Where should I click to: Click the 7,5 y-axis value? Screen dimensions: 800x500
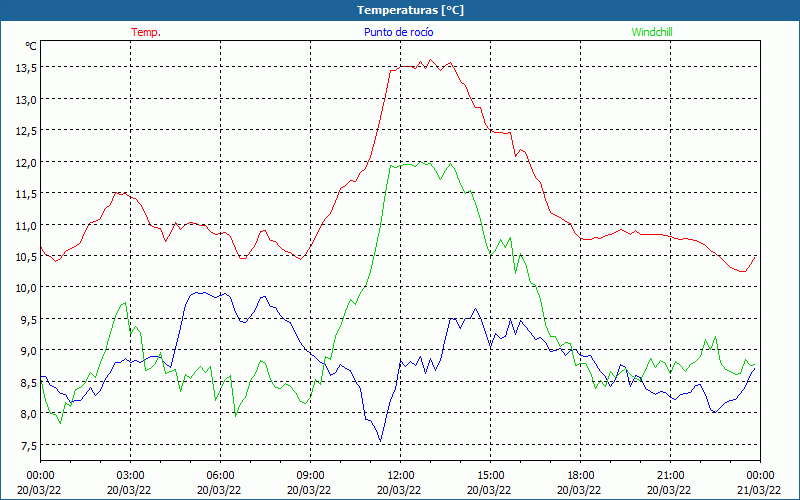(29, 446)
